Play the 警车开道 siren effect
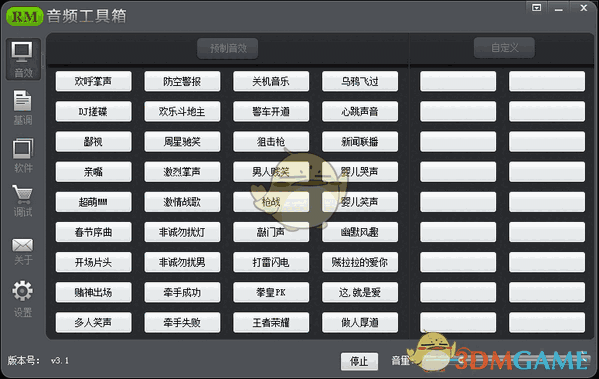 click(271, 112)
